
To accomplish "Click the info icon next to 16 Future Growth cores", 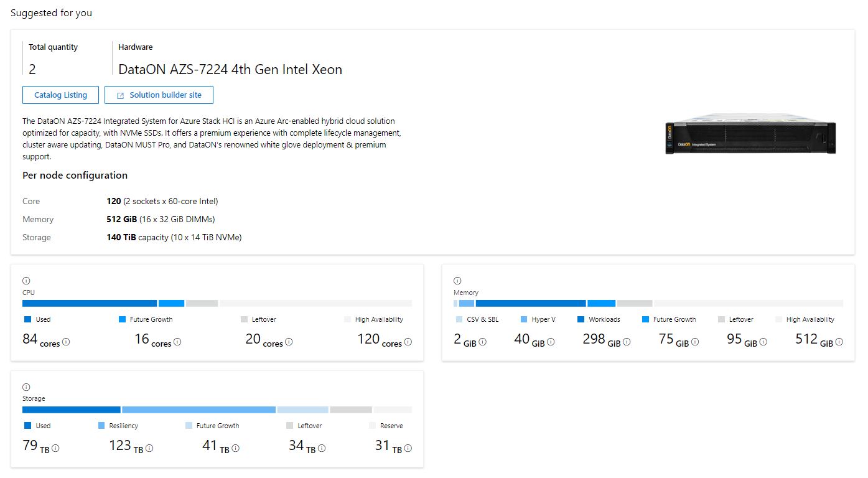I will coord(177,342).
